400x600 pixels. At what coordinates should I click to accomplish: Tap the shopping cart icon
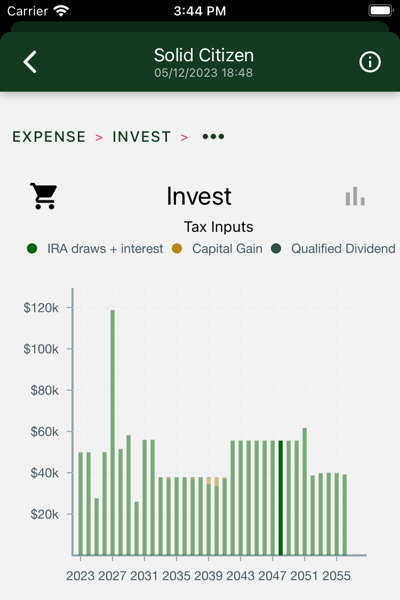[x=44, y=196]
